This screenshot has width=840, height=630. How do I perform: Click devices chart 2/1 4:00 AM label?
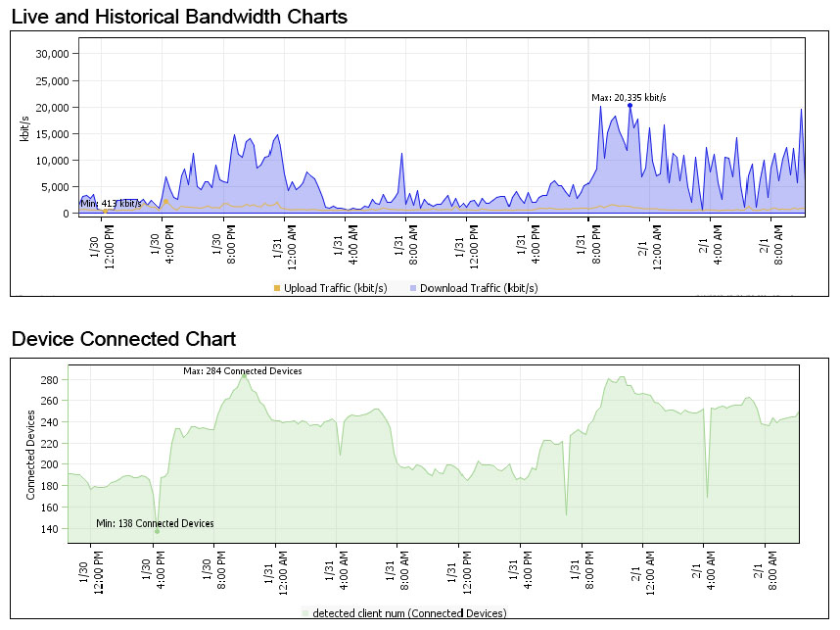pyautogui.click(x=703, y=570)
